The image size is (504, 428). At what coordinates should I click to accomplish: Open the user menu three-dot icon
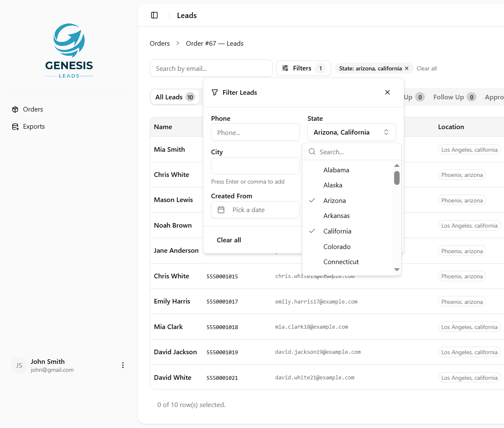pyautogui.click(x=123, y=365)
